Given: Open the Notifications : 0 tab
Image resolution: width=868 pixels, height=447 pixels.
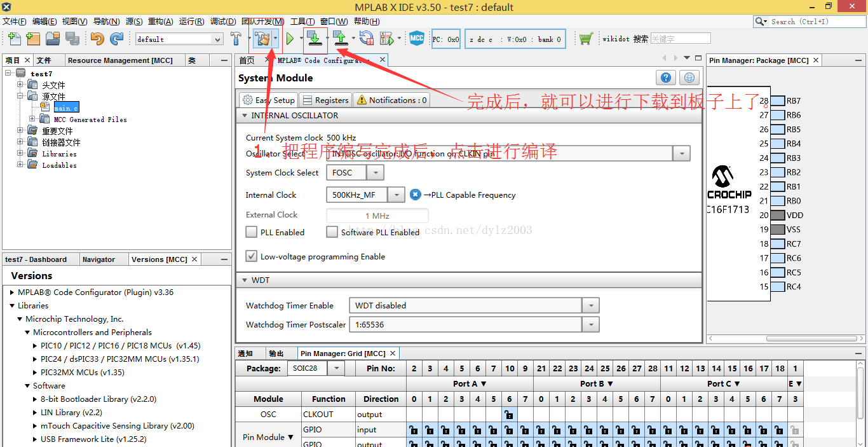Looking at the screenshot, I should pos(391,100).
